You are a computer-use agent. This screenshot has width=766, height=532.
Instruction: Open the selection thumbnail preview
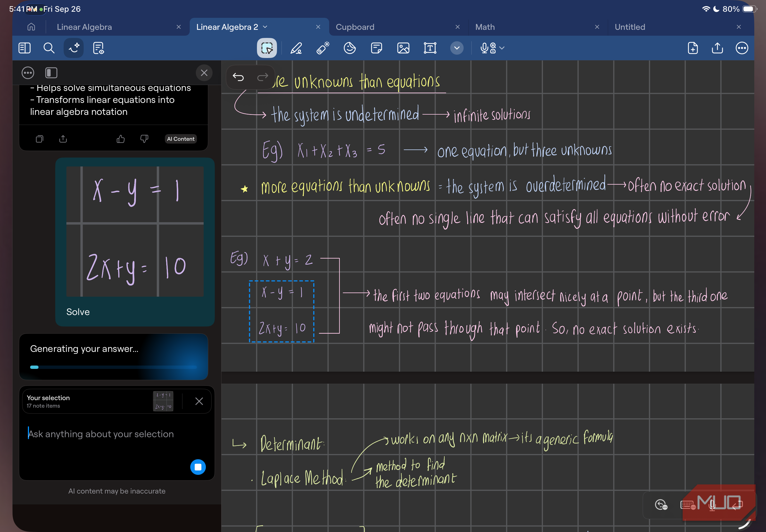click(x=163, y=401)
